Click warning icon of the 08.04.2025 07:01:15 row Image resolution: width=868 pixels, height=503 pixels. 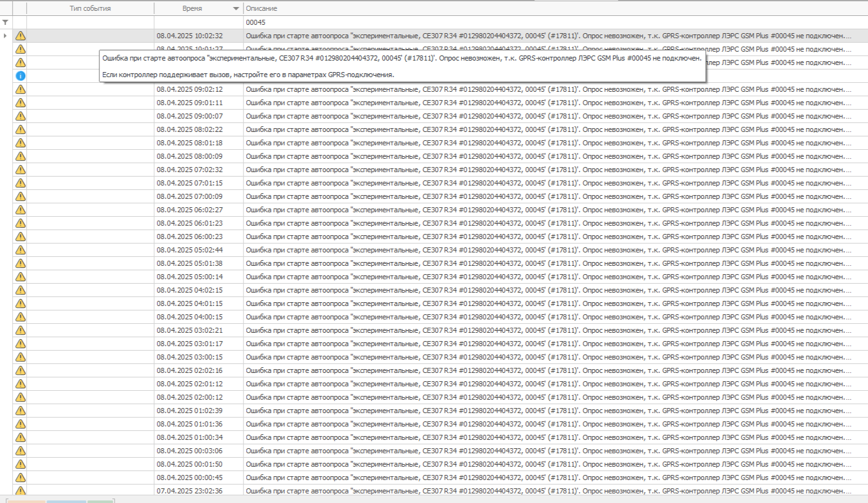[x=20, y=183]
